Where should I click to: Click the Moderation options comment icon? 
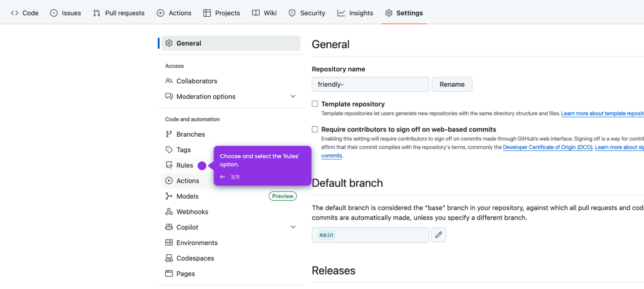pos(169,96)
